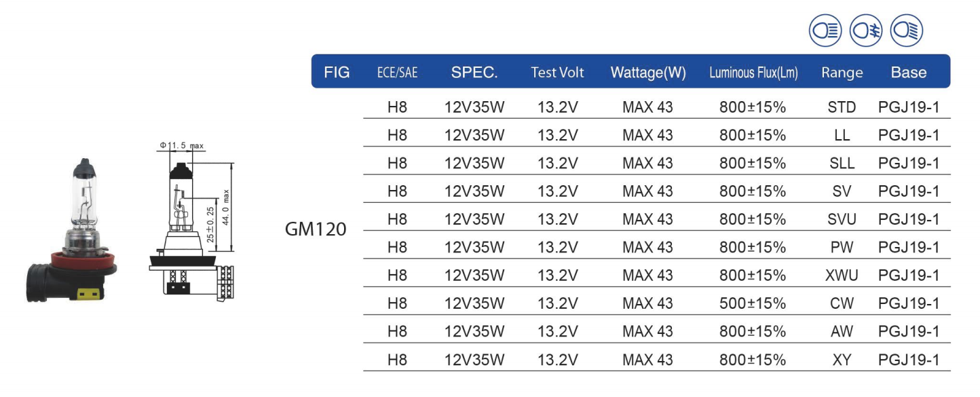Click the XWU range cell
The image size is (980, 397).
[x=842, y=275]
